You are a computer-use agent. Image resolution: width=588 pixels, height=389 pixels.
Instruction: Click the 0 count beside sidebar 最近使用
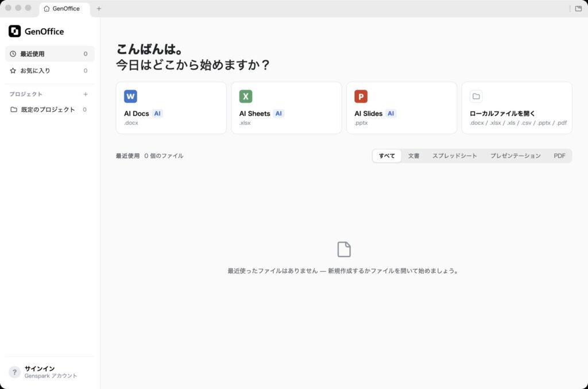pyautogui.click(x=86, y=53)
